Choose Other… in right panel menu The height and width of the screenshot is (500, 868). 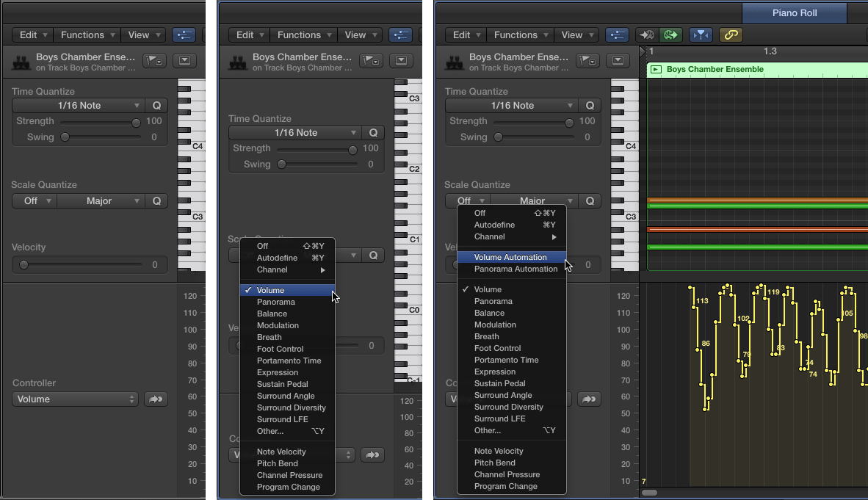point(512,430)
